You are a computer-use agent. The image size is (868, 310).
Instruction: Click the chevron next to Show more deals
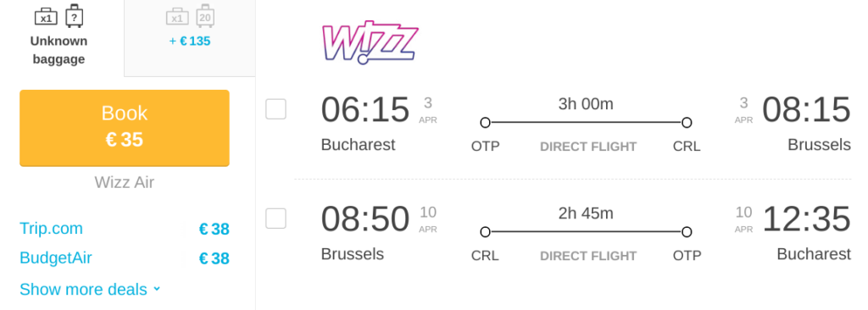pos(157,289)
